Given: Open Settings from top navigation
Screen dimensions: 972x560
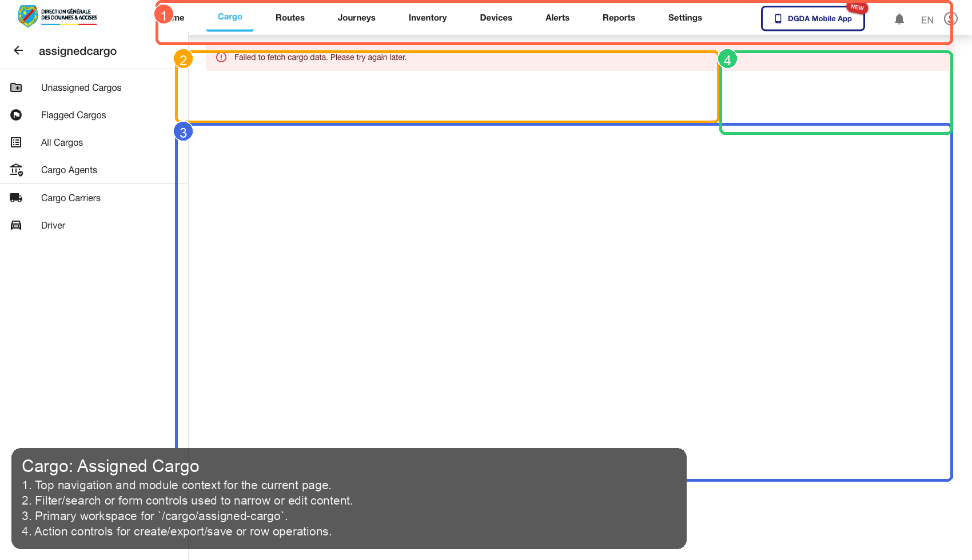Looking at the screenshot, I should point(684,17).
